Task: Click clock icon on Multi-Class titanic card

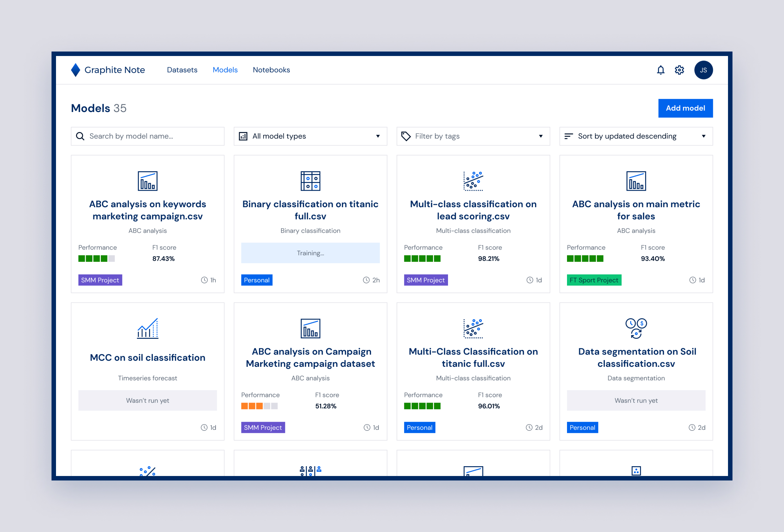Action: [529, 428]
